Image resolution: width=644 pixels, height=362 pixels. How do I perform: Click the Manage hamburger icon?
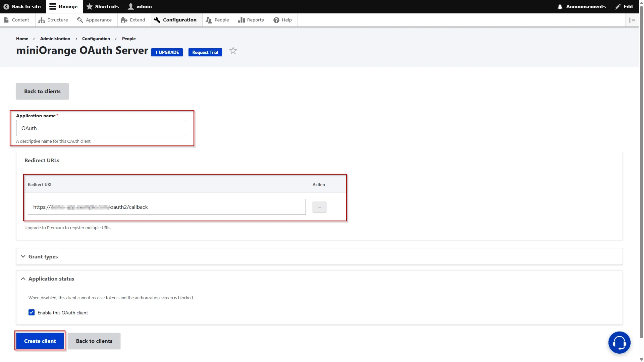coord(53,7)
